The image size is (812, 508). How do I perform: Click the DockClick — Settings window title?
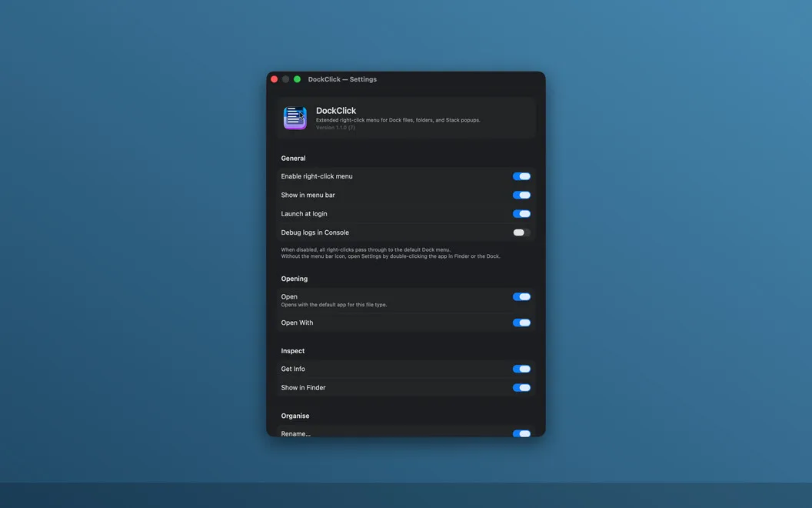[x=342, y=79]
